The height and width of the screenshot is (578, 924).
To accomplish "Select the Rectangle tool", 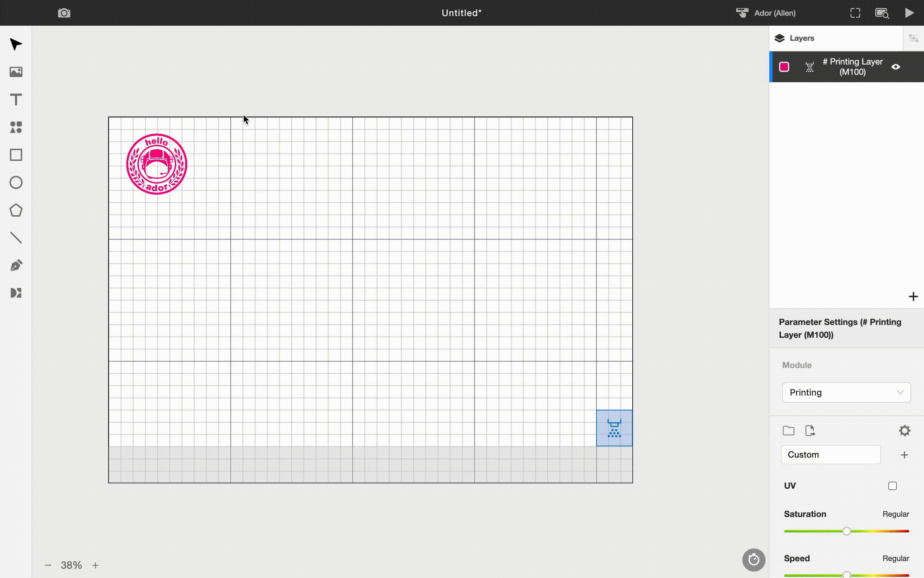I will [16, 155].
